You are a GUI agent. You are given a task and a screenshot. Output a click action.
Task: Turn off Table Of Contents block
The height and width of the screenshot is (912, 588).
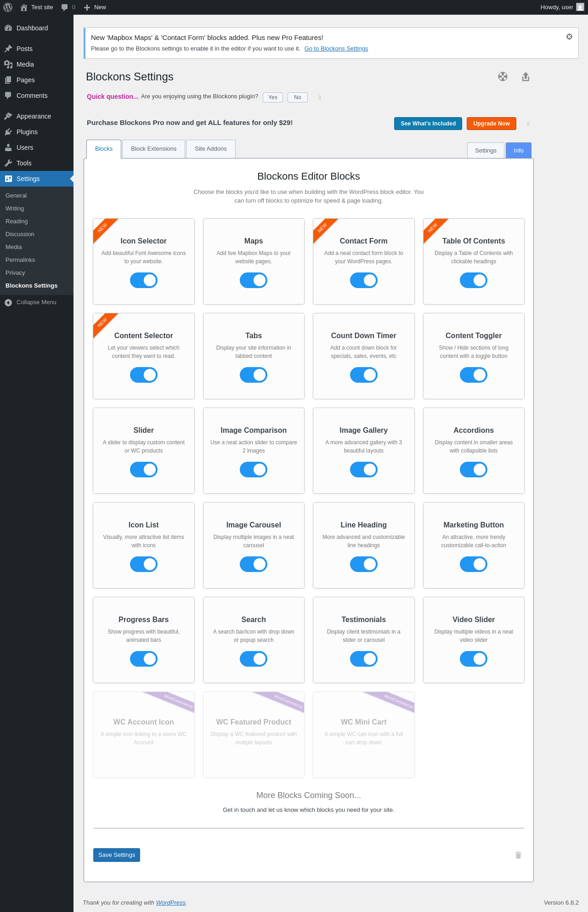pyautogui.click(x=474, y=280)
